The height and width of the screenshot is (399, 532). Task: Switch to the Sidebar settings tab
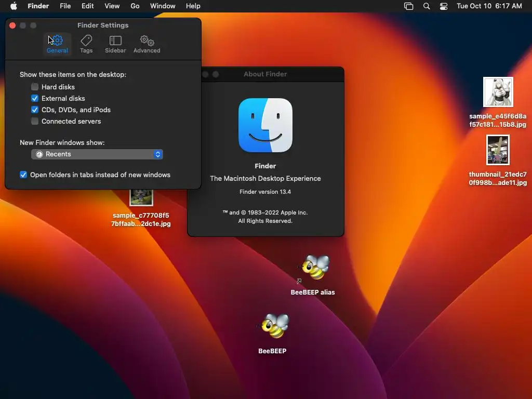[115, 44]
